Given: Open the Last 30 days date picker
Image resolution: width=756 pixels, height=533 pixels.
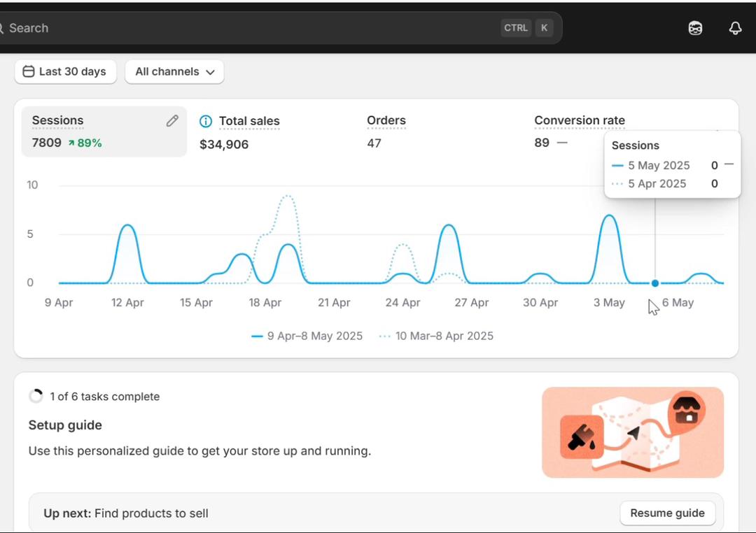Looking at the screenshot, I should point(66,72).
